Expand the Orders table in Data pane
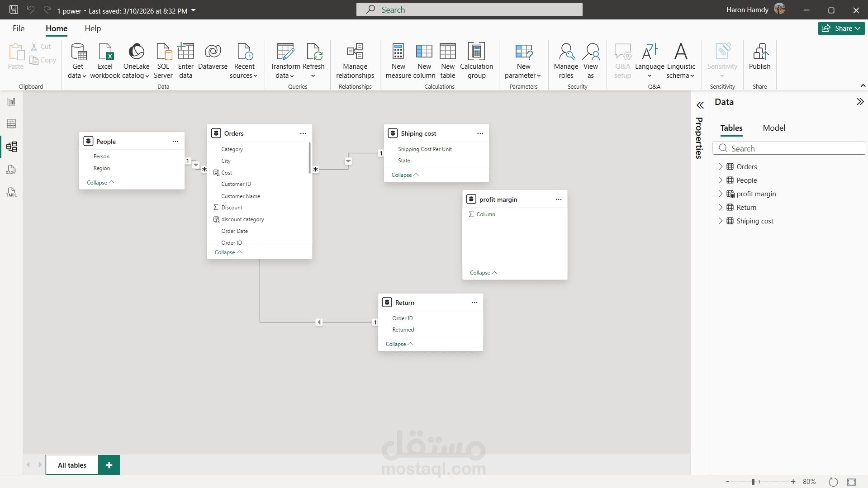Image resolution: width=868 pixels, height=488 pixels. tap(721, 167)
